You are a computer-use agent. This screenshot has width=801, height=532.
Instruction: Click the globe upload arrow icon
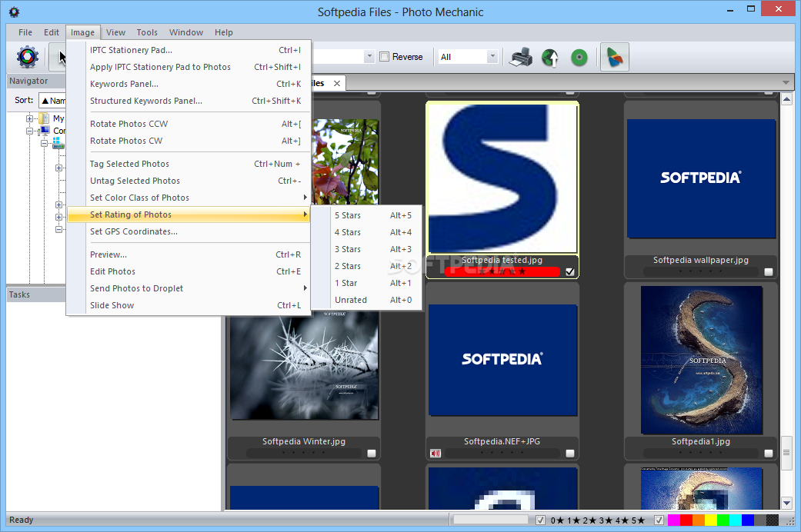(549, 57)
